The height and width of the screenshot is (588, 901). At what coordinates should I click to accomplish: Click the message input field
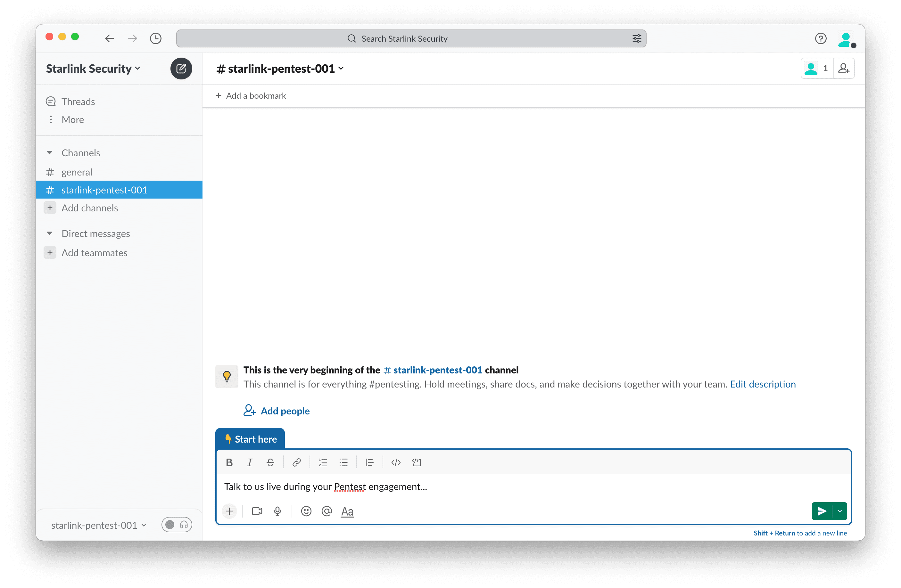533,486
